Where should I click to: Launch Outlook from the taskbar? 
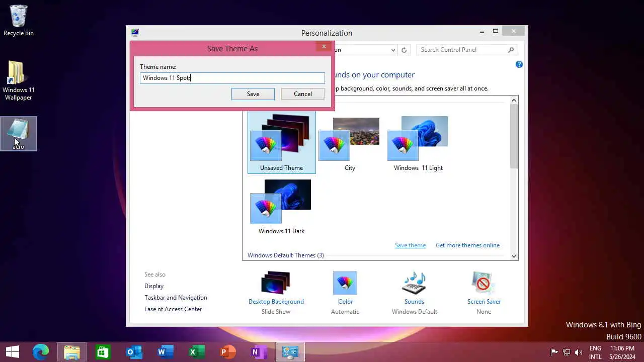(134, 352)
